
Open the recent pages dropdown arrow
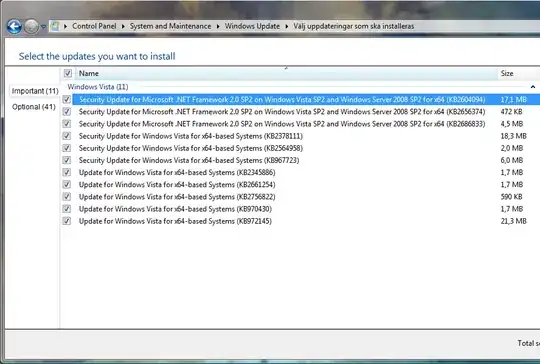(44, 27)
